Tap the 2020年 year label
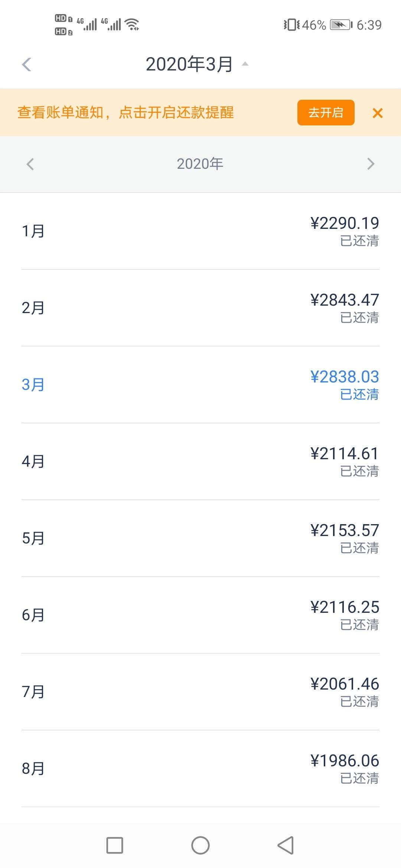Image resolution: width=401 pixels, height=868 pixels. 200,164
